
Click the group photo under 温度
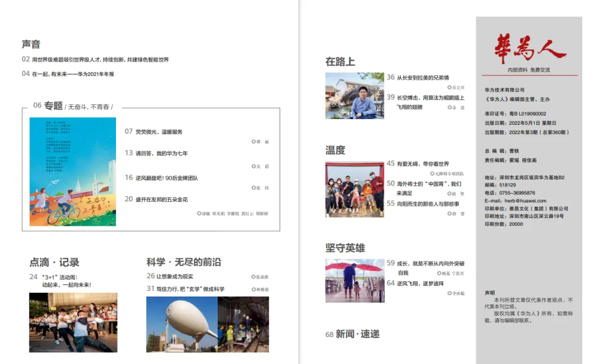(x=354, y=188)
